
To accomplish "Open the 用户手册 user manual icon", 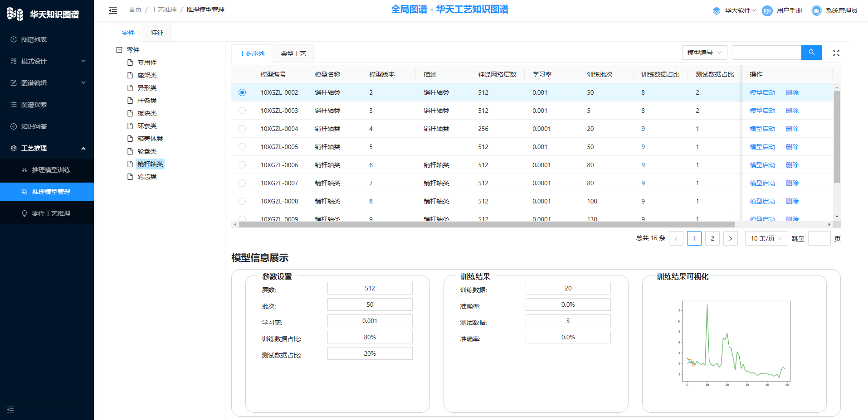I will point(767,10).
